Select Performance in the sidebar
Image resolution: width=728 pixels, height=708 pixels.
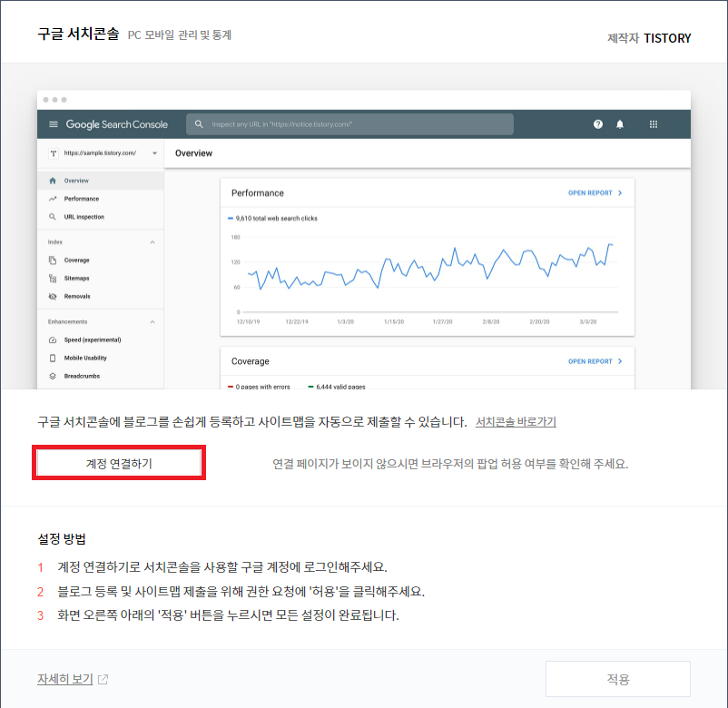click(100, 199)
